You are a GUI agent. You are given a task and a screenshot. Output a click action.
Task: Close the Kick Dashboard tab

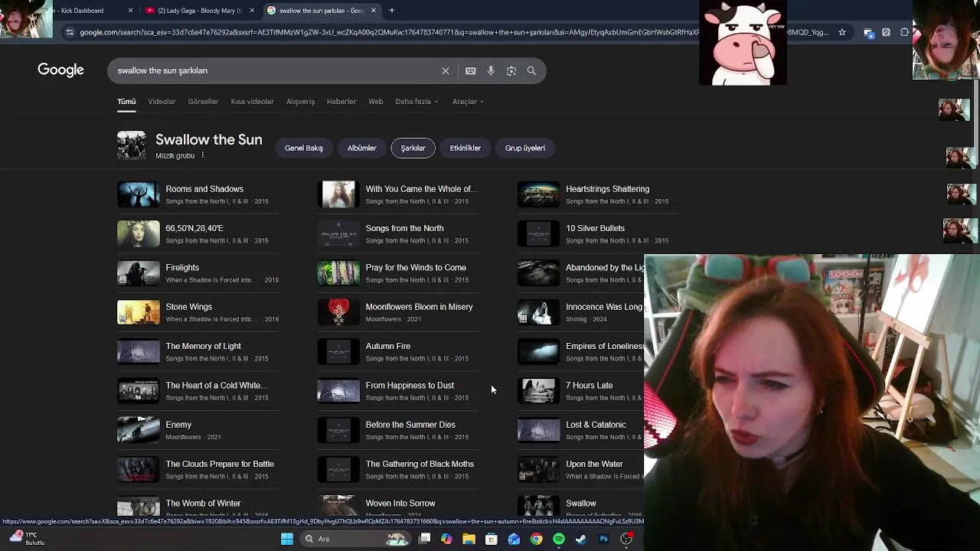130,11
